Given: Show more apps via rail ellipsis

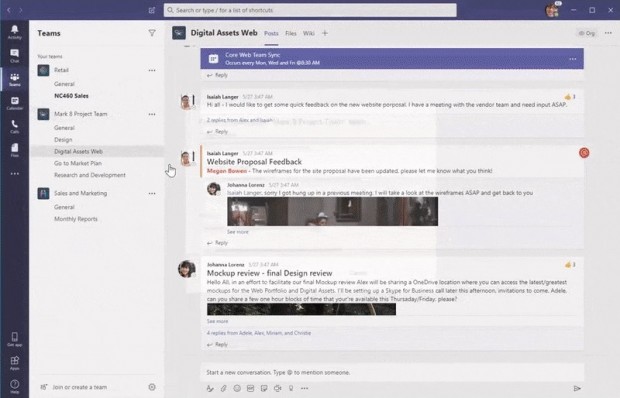Looking at the screenshot, I should [15, 174].
